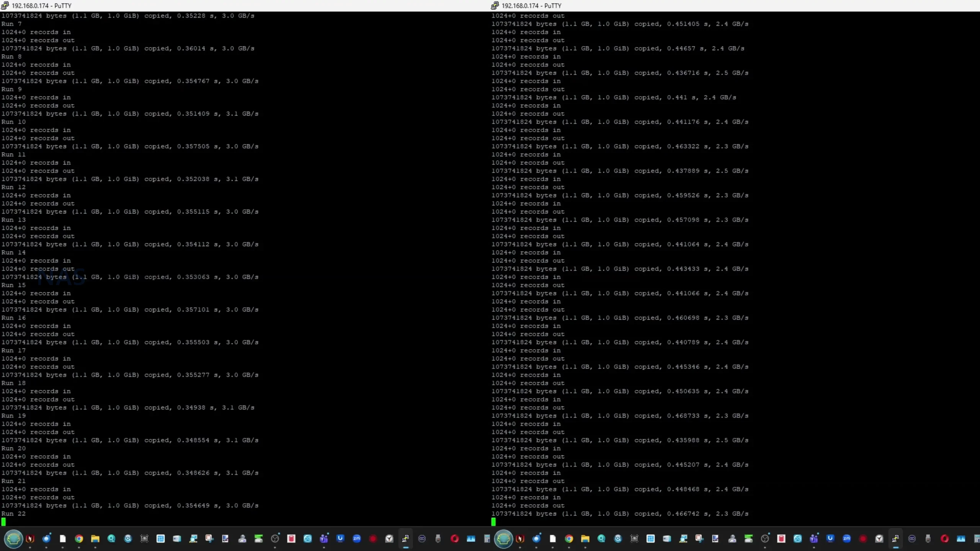
Task: Switch to active PuTTY icon on right taskbar
Action: (x=895, y=539)
